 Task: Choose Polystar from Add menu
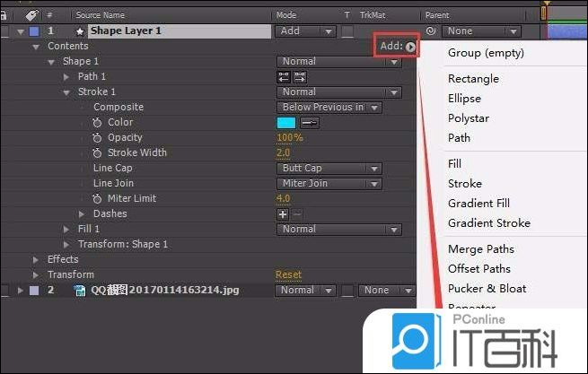(x=469, y=118)
